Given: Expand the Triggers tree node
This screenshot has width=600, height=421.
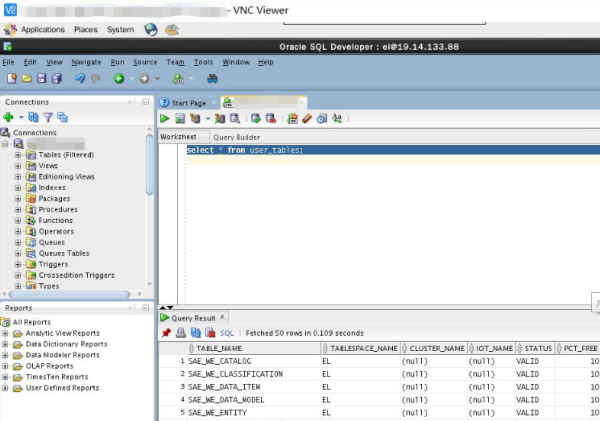Looking at the screenshot, I should (x=18, y=264).
